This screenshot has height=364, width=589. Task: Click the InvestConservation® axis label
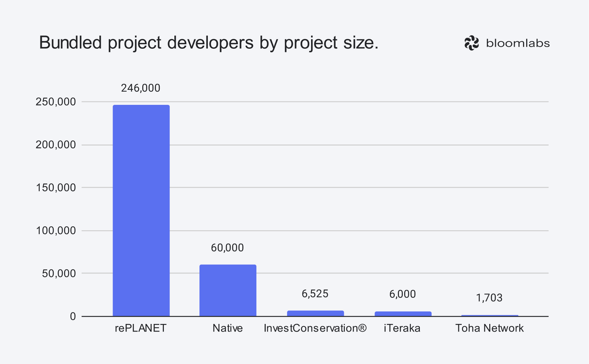click(x=315, y=328)
